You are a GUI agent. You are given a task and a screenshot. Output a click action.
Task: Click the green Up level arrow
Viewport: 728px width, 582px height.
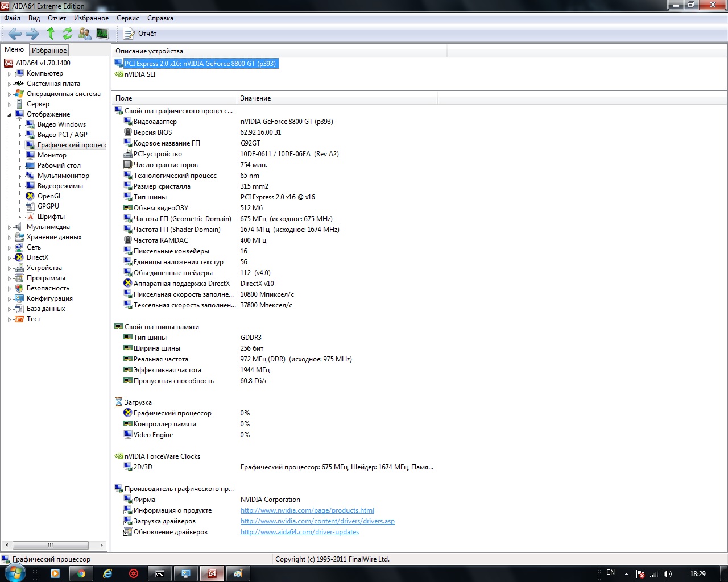(51, 34)
